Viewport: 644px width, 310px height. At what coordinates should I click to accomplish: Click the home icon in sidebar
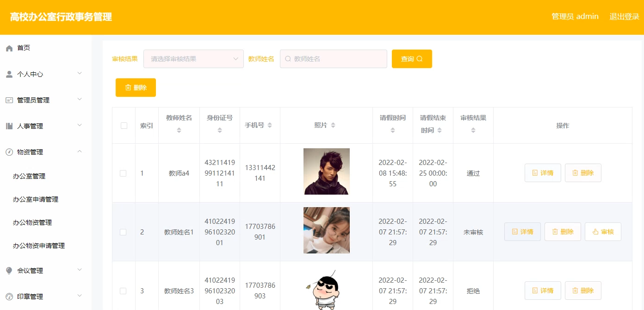click(9, 48)
